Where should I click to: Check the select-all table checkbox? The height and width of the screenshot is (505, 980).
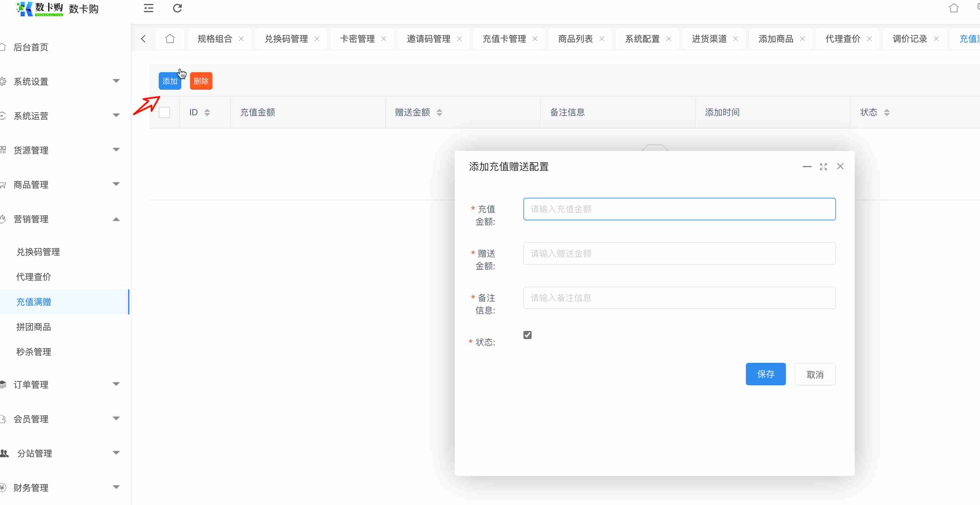(164, 112)
